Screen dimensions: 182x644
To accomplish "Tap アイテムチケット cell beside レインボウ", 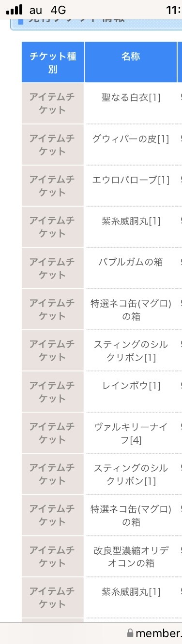I will click(x=53, y=392).
